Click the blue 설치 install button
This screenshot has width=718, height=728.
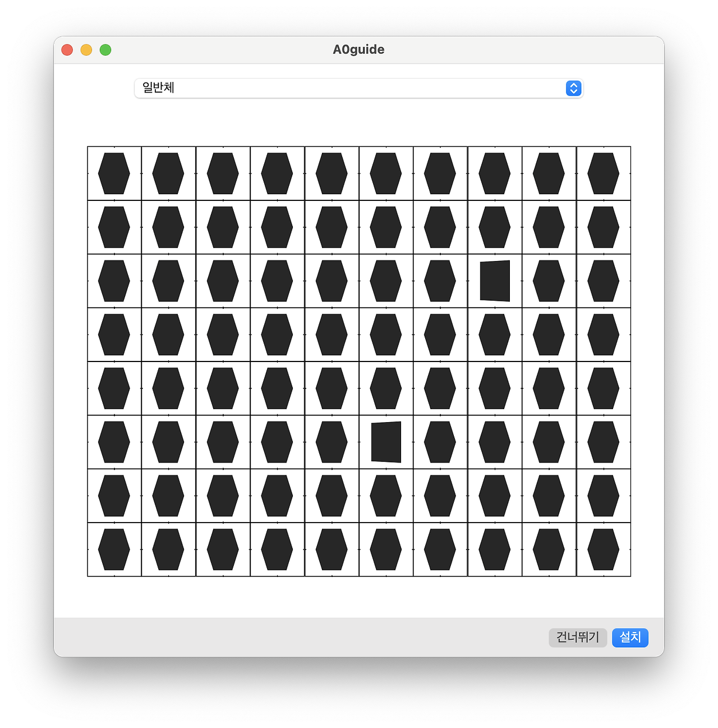(x=630, y=637)
